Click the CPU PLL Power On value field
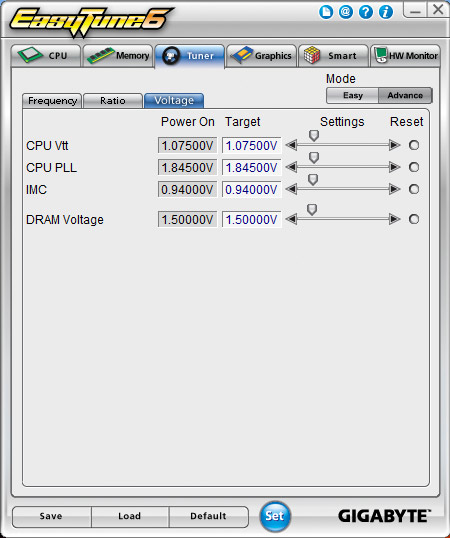The width and height of the screenshot is (450, 538). click(188, 167)
